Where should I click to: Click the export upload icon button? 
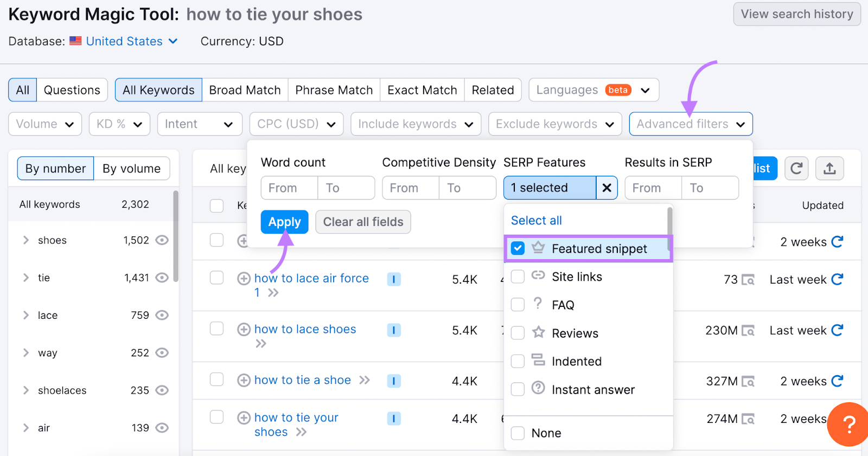(x=829, y=169)
